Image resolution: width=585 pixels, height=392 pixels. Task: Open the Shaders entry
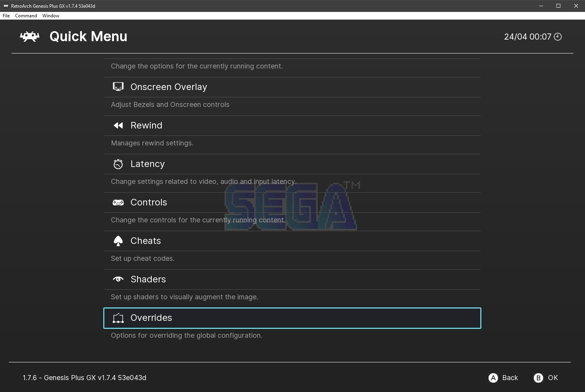[x=292, y=279]
